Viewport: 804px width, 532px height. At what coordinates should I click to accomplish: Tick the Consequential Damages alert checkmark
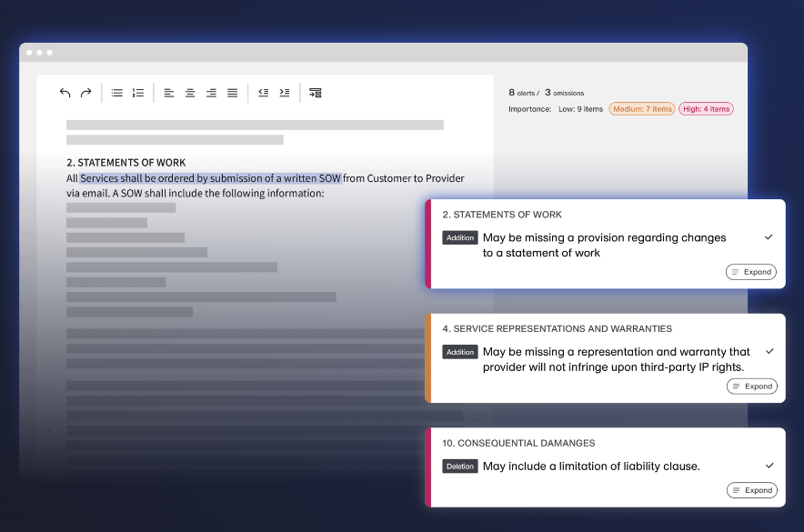tap(769, 466)
